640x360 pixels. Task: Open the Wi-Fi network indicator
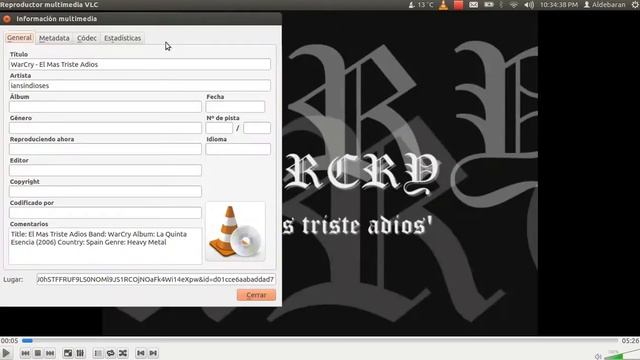point(514,5)
